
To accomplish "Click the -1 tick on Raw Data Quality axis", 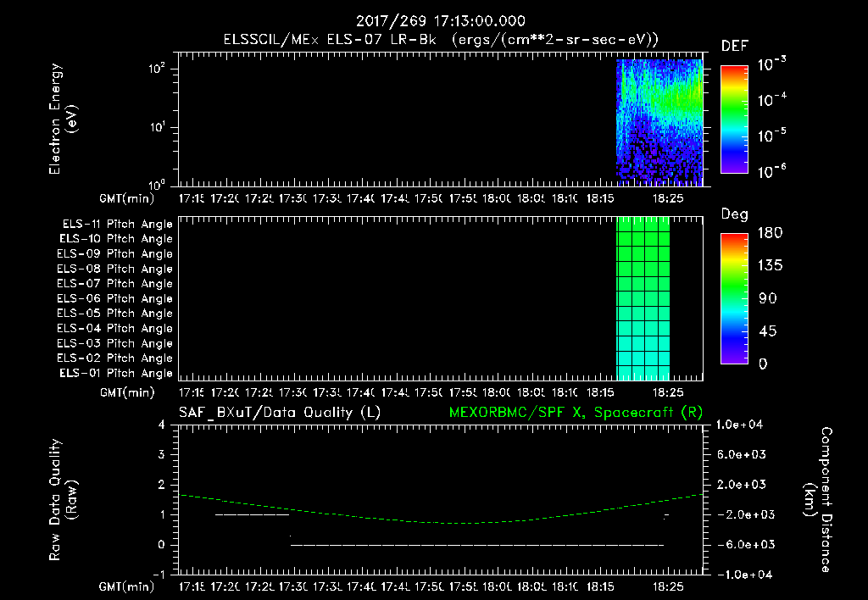I will pyautogui.click(x=159, y=575).
